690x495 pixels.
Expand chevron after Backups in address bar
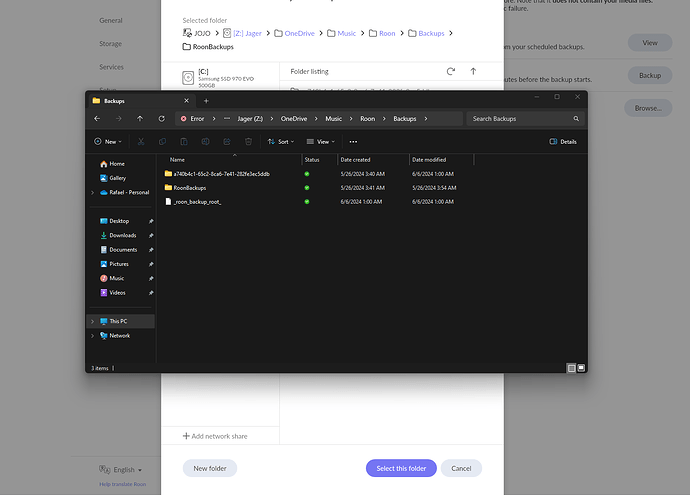point(426,119)
